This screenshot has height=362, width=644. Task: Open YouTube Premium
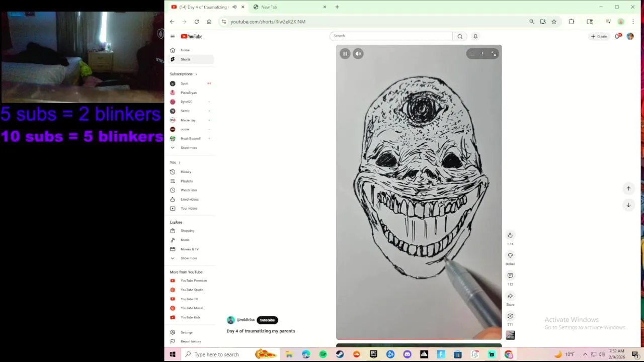(x=191, y=281)
